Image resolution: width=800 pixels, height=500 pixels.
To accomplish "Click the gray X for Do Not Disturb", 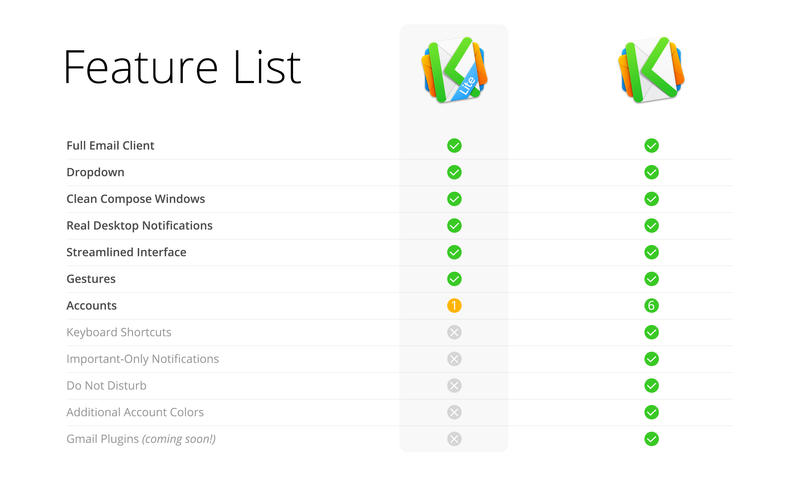I will 454,385.
